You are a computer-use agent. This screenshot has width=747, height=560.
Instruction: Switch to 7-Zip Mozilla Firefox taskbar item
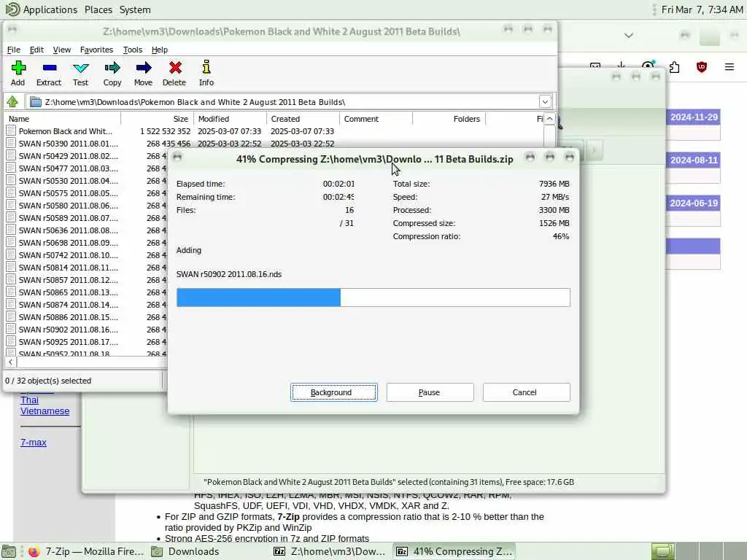86,551
